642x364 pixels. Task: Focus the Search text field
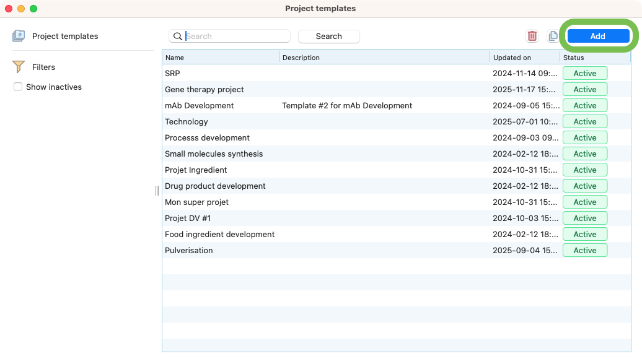237,36
